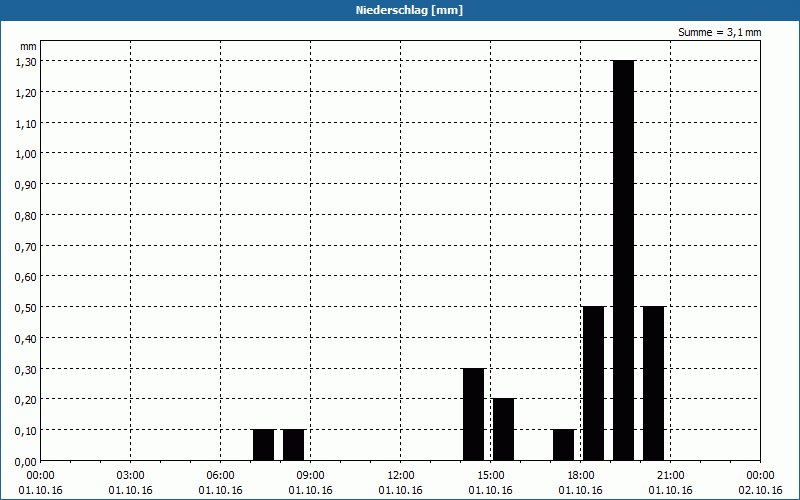Click the 03:00 time axis label
Viewport: 800px width, 500px height.
(x=131, y=476)
